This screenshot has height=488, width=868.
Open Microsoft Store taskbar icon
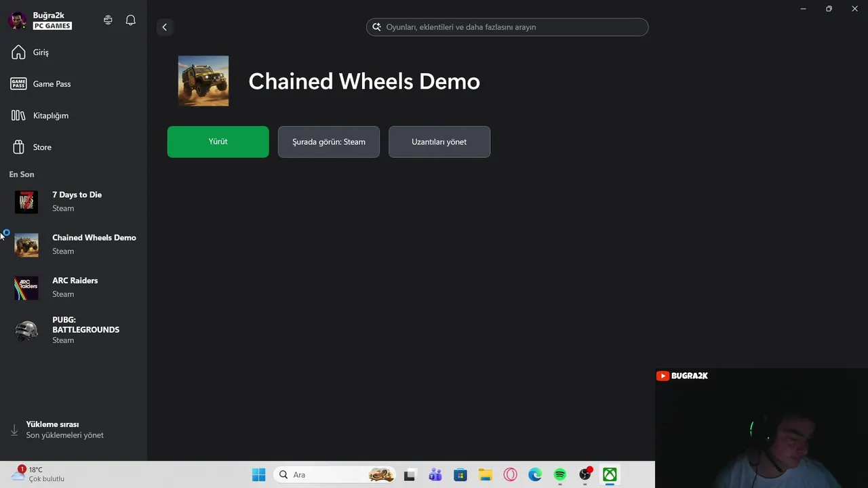click(x=460, y=474)
